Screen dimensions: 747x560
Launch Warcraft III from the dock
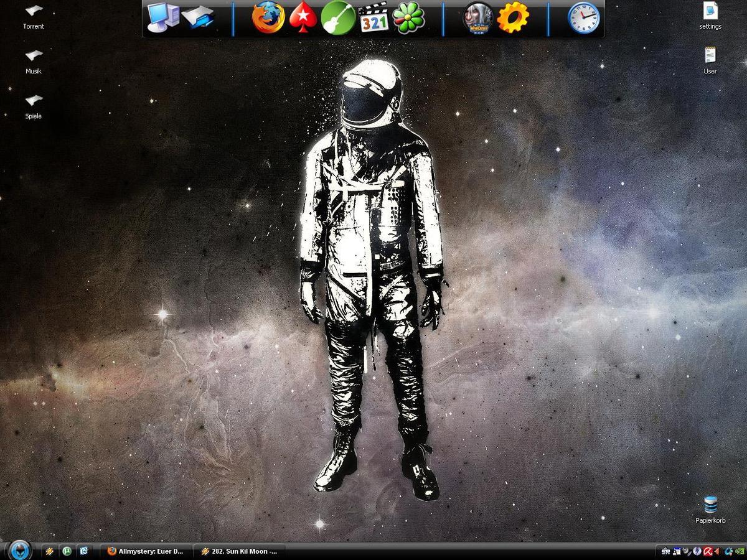point(478,18)
